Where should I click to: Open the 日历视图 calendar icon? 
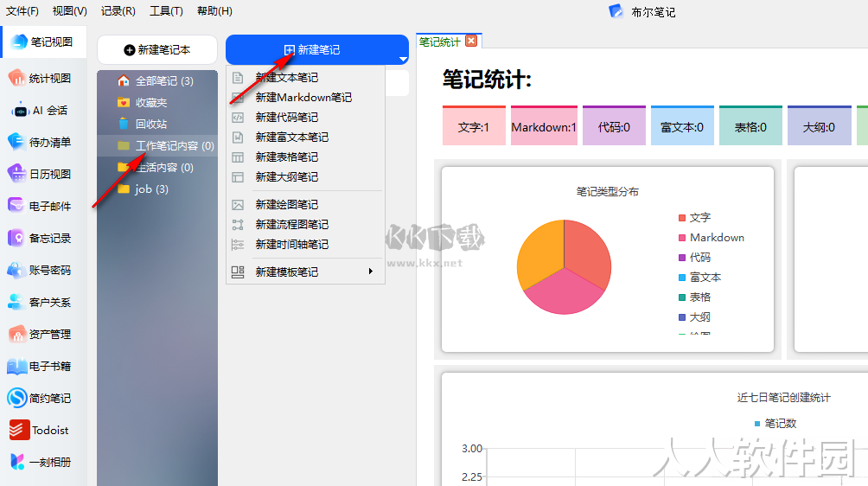16,174
